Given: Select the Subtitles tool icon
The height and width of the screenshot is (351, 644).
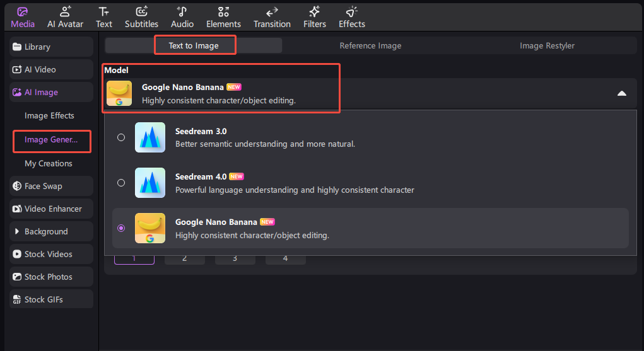Looking at the screenshot, I should (x=141, y=12).
